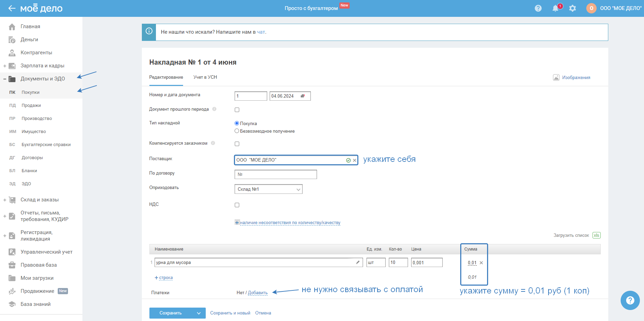Image resolution: width=644 pixels, height=321 pixels.
Task: Click the Управленческий учет icon
Action: pyautogui.click(x=12, y=252)
